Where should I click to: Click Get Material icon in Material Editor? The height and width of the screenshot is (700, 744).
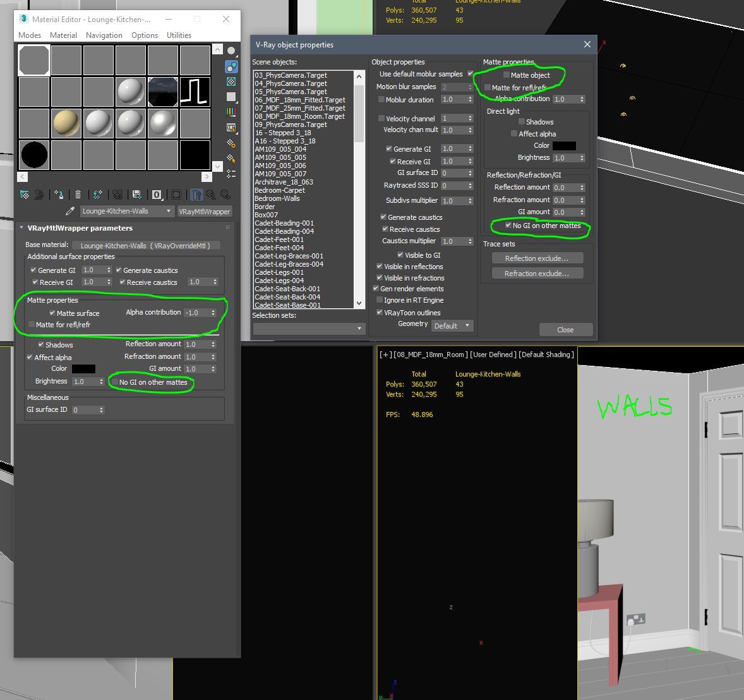[25, 195]
